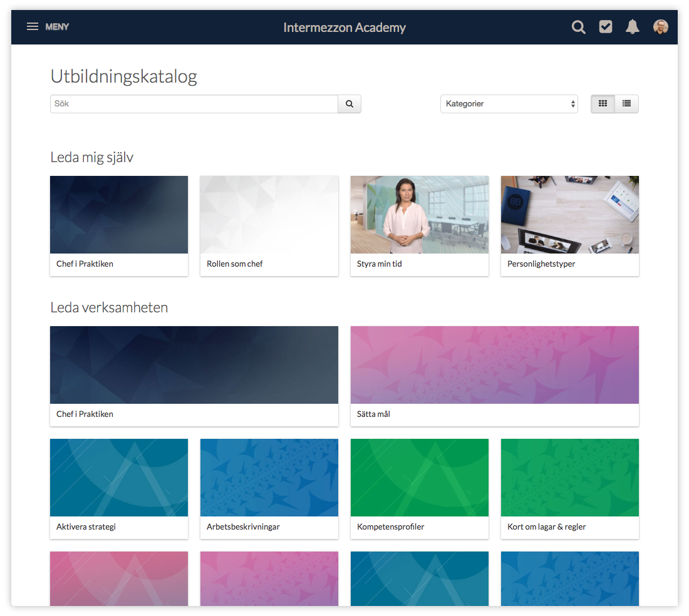Open the notifications bell icon

point(633,27)
